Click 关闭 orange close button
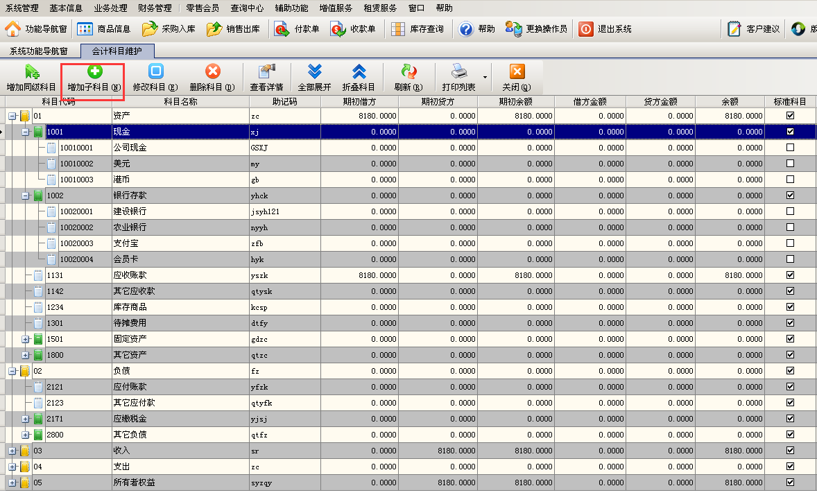Screen dimensions: 817x504 click(517, 78)
